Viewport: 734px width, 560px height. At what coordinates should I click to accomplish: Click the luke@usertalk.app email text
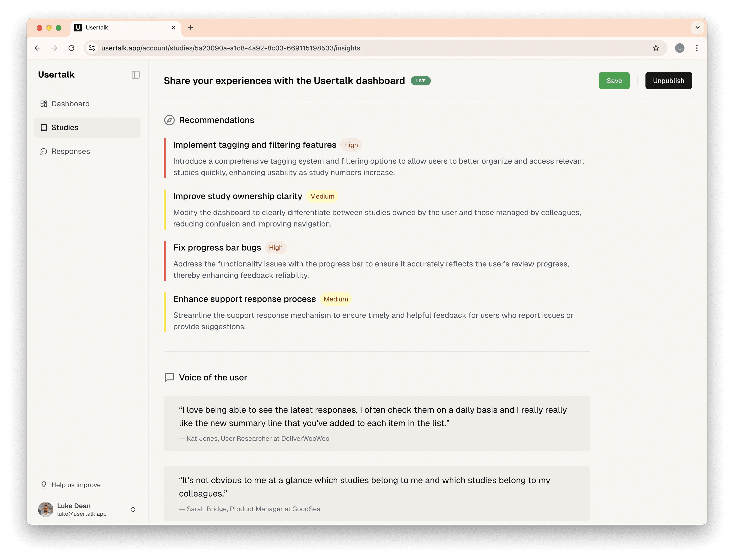tap(82, 514)
